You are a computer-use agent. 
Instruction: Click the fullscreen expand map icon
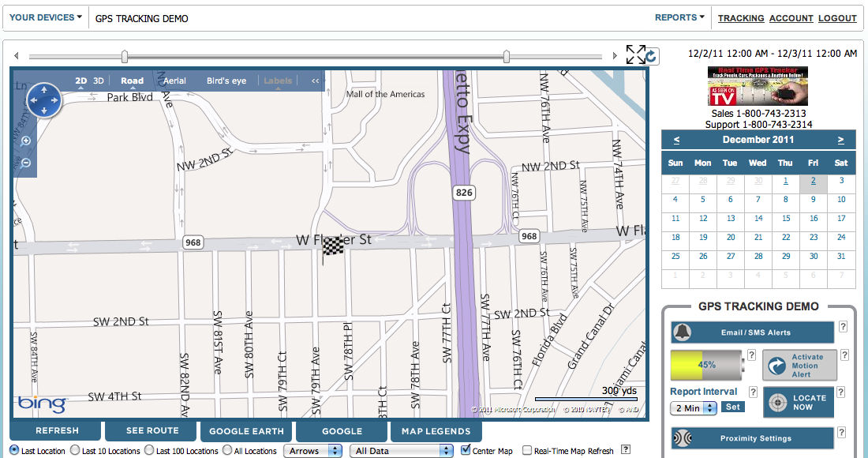[x=634, y=54]
